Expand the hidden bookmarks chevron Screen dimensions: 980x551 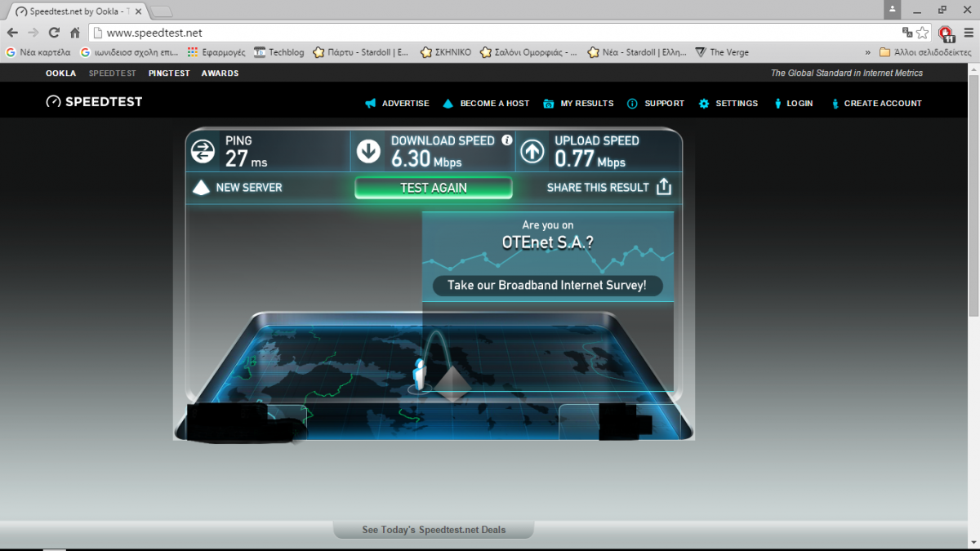(867, 52)
